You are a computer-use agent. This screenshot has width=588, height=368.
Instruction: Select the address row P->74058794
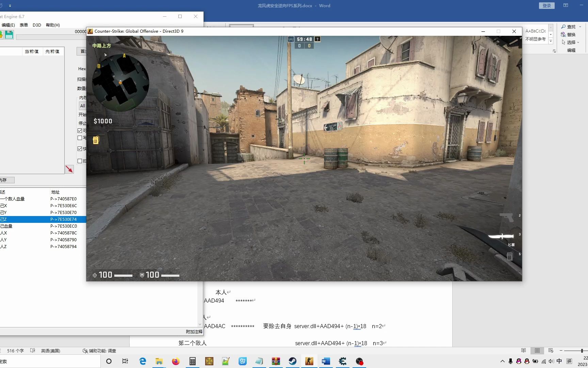click(x=43, y=247)
